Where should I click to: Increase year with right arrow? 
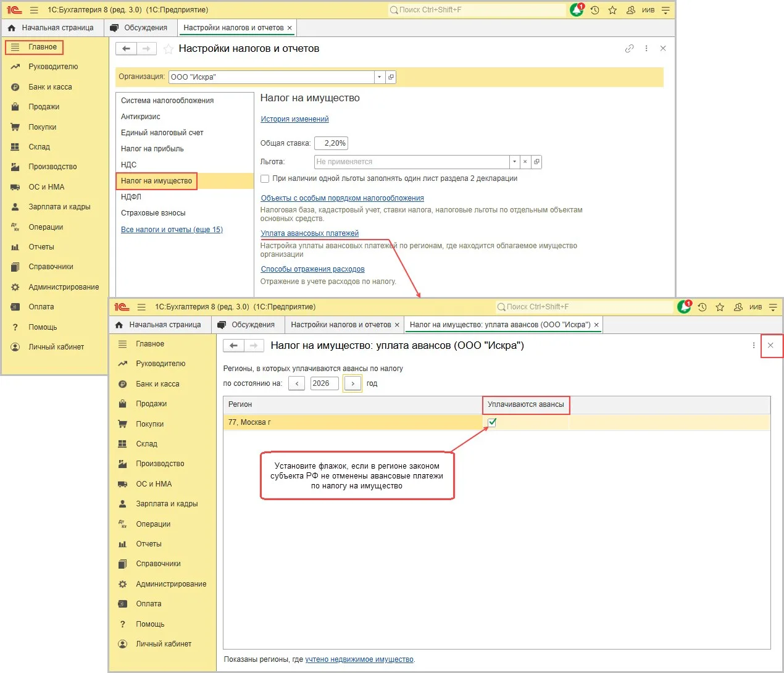pos(352,383)
